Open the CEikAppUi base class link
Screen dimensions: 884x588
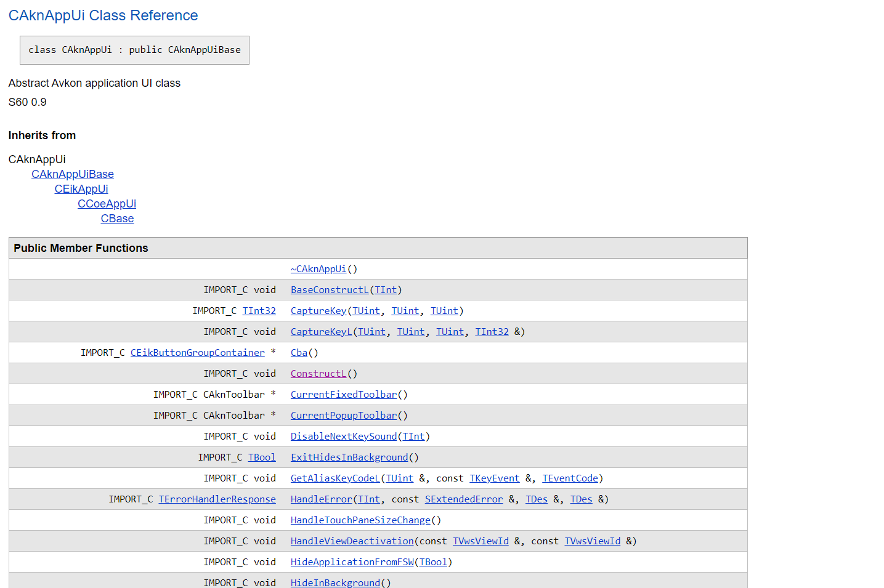tap(81, 189)
